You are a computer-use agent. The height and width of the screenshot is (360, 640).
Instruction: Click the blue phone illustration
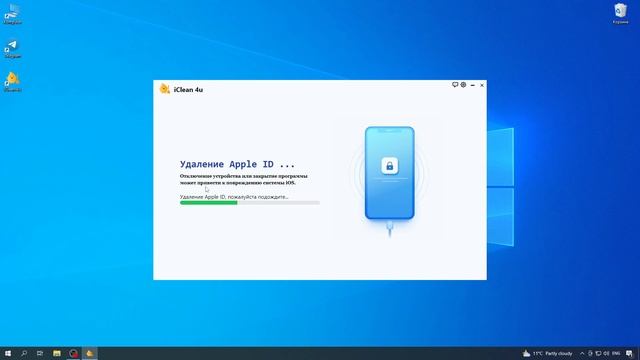(x=389, y=173)
